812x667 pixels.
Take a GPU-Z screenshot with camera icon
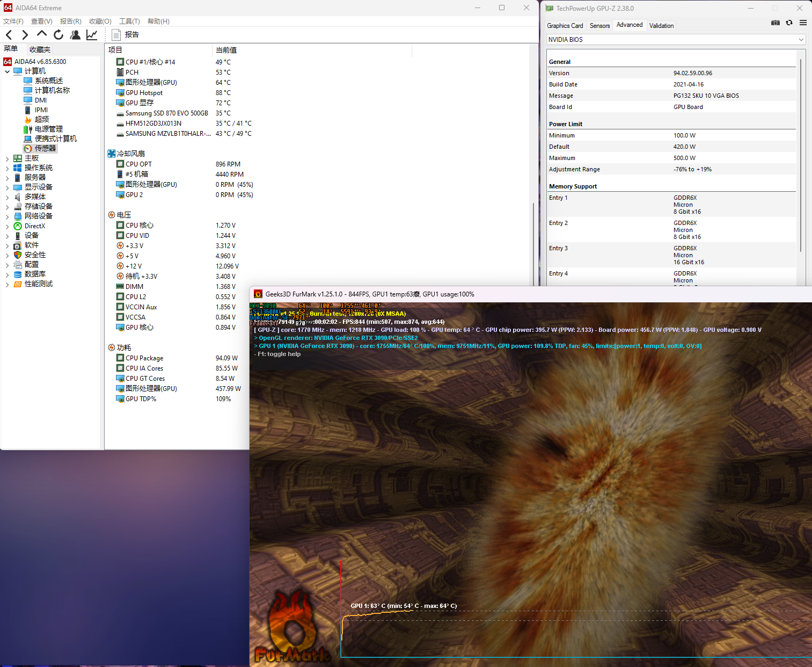tap(775, 23)
